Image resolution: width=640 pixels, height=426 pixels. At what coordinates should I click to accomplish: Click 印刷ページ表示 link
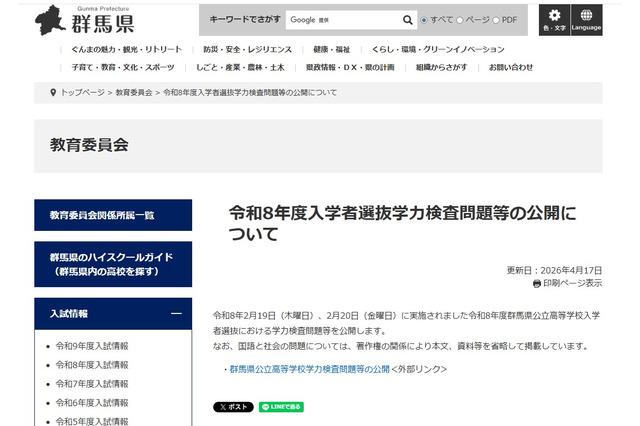tap(572, 283)
